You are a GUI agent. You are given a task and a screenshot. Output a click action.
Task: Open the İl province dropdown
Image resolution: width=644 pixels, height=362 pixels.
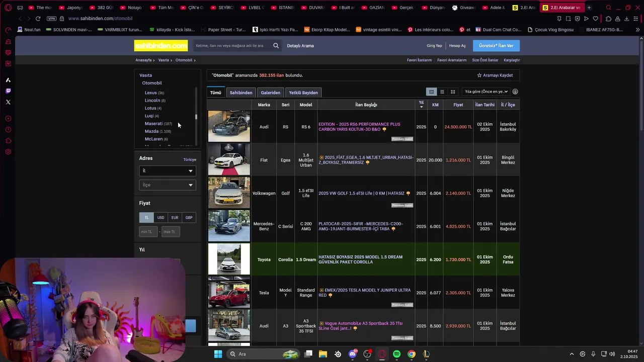pyautogui.click(x=168, y=171)
